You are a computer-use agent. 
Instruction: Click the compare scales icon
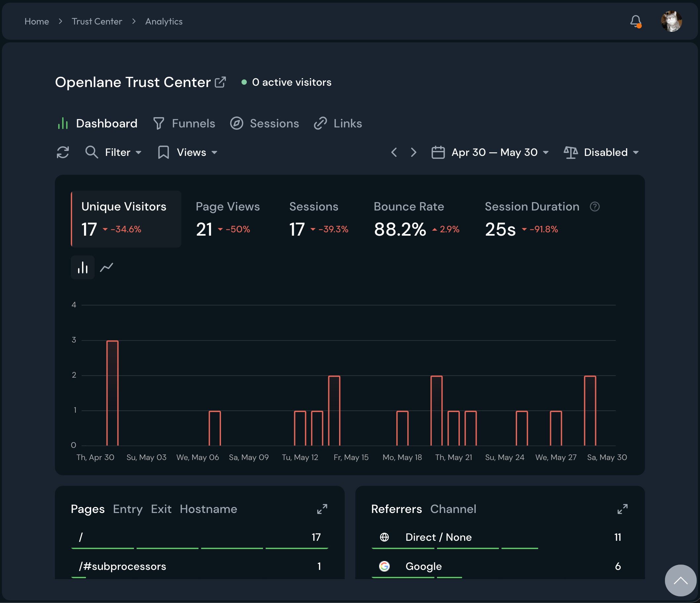pyautogui.click(x=571, y=152)
